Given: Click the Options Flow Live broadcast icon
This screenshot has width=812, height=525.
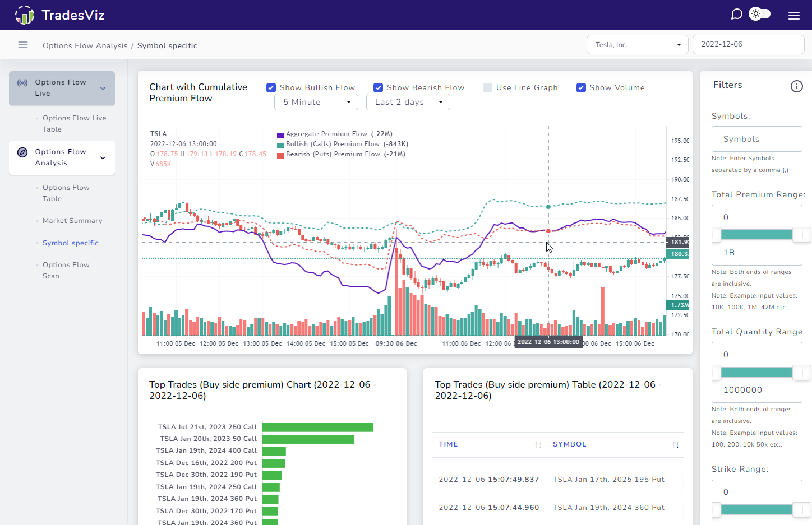Looking at the screenshot, I should [22, 83].
